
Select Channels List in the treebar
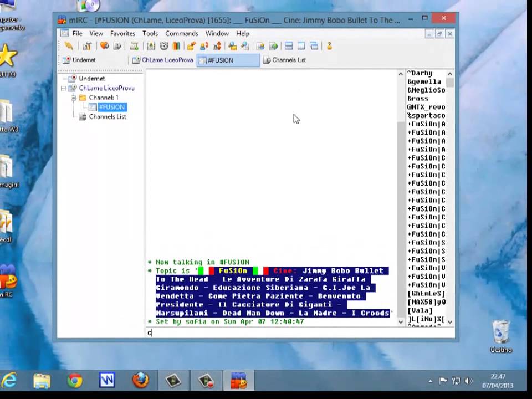[x=107, y=116]
